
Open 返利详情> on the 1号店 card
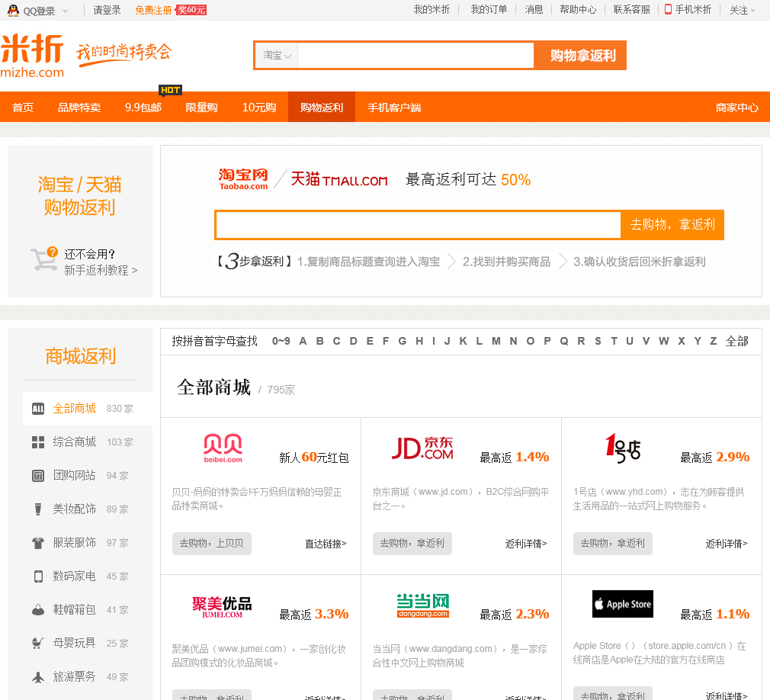[727, 544]
